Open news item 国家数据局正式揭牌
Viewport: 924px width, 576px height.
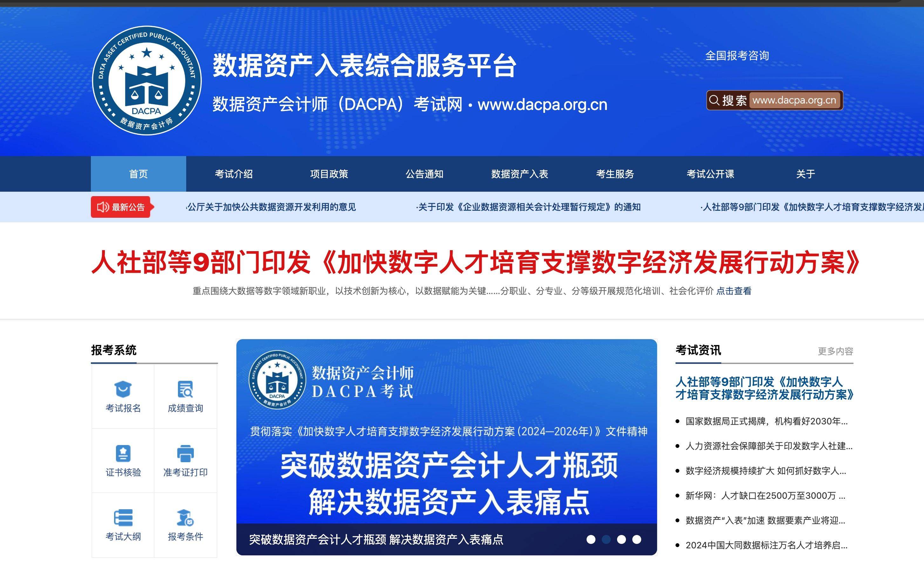click(x=766, y=421)
